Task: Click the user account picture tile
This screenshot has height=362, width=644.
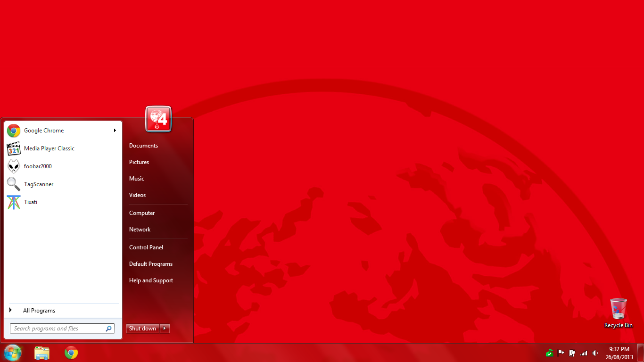Action: pyautogui.click(x=158, y=119)
